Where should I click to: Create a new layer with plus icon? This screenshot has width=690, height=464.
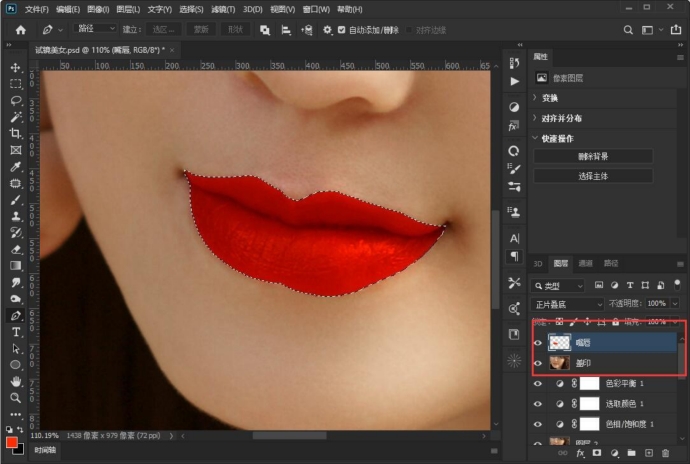649,453
